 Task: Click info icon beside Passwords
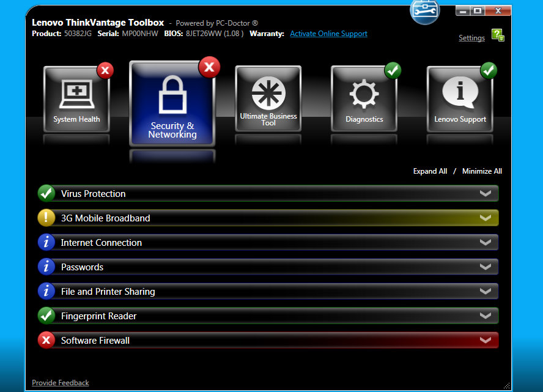pyautogui.click(x=46, y=267)
